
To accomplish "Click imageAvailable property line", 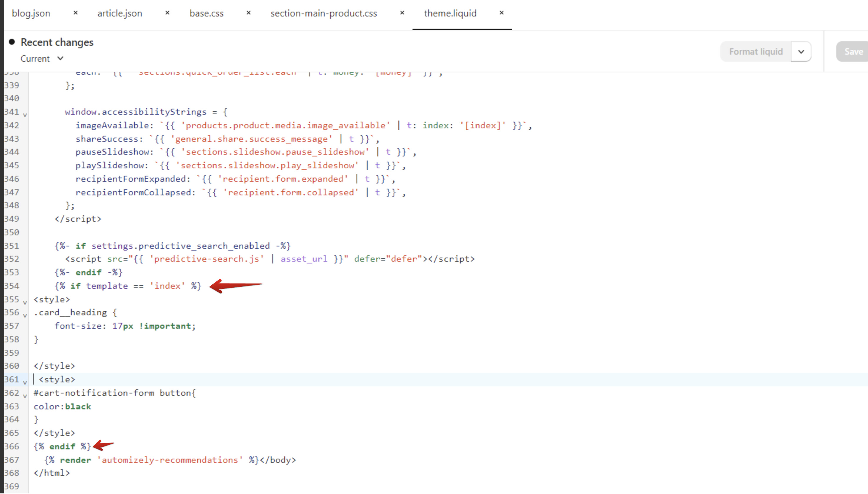I will [x=303, y=125].
